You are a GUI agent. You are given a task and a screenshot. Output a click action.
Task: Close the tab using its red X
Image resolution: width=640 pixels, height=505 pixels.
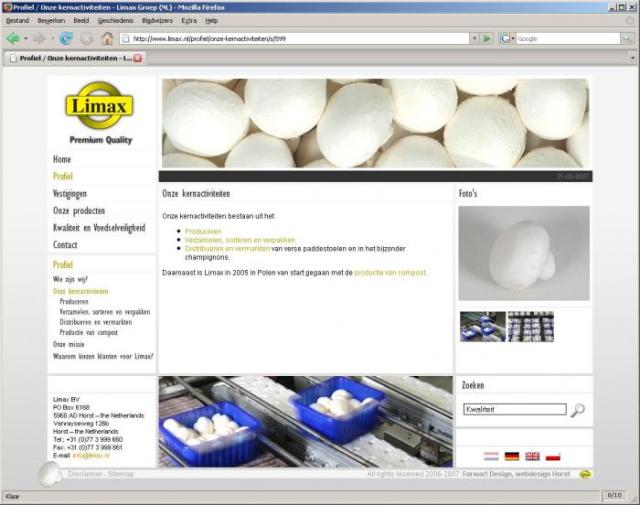tap(138, 58)
